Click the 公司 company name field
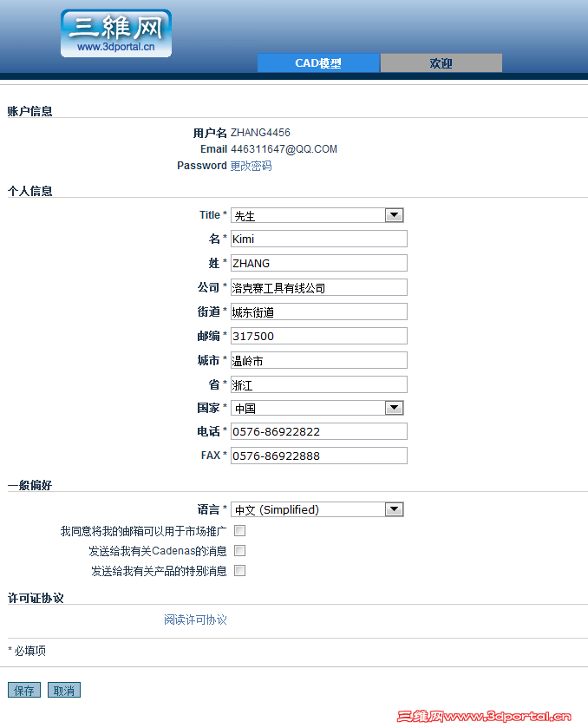Viewport: 588px width, 728px height. [x=319, y=287]
